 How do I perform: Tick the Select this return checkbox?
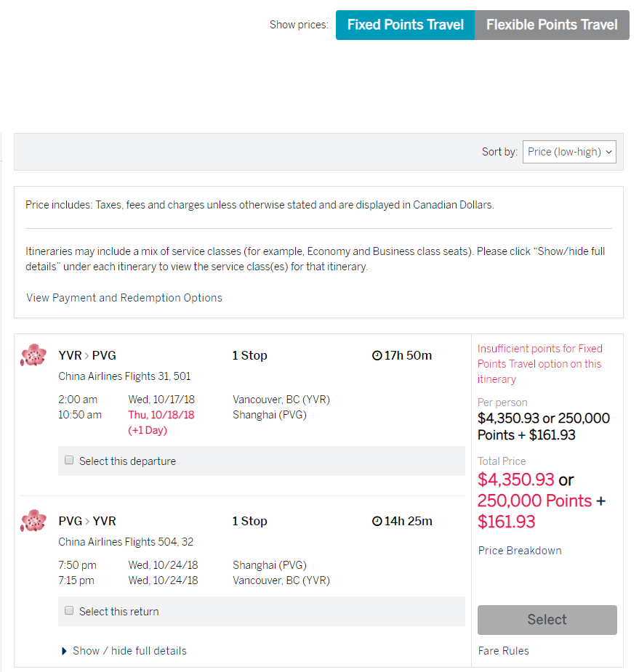(69, 611)
